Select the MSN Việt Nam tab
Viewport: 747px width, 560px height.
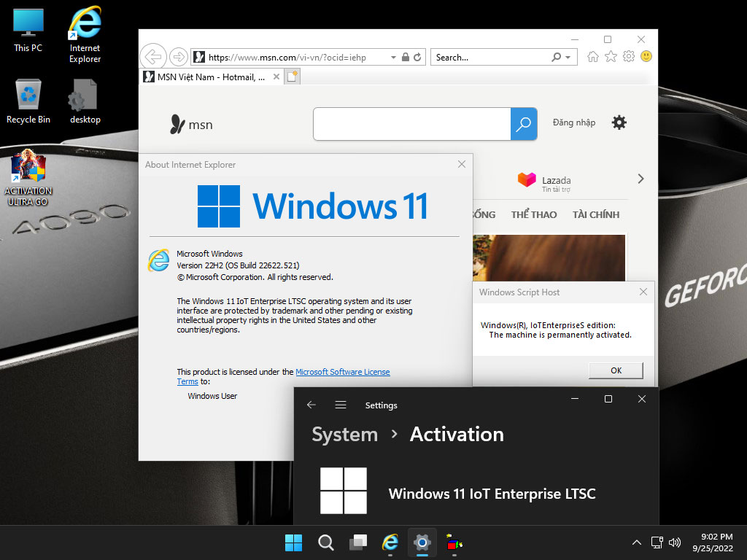[x=211, y=77]
